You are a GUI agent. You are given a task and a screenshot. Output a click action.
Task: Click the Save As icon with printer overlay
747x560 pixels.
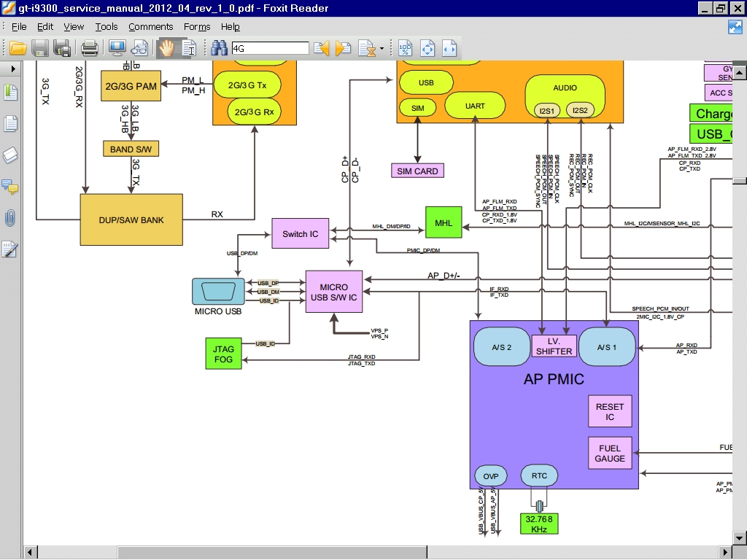[63, 48]
